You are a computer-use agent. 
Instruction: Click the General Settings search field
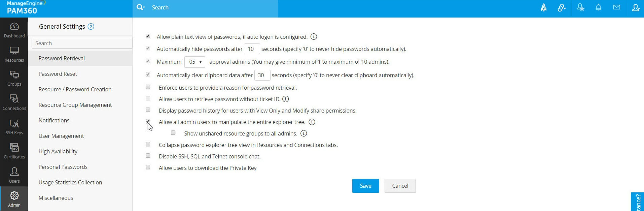pos(82,43)
